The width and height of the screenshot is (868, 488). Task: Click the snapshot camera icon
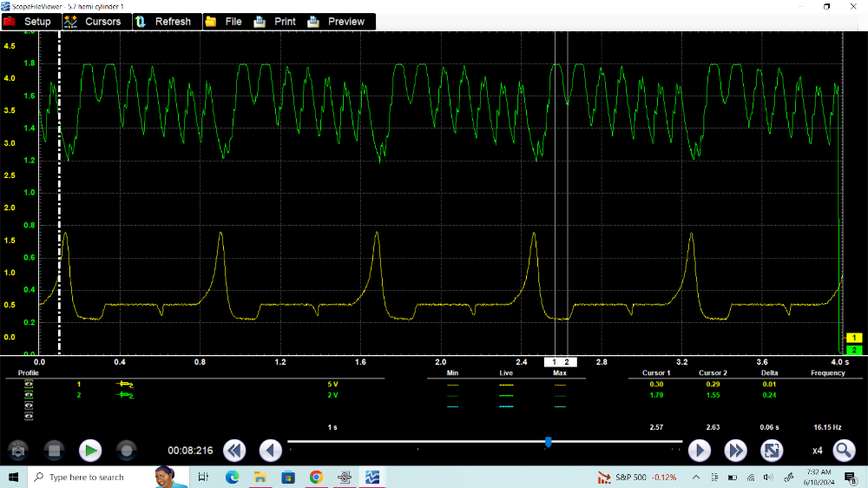click(x=18, y=450)
